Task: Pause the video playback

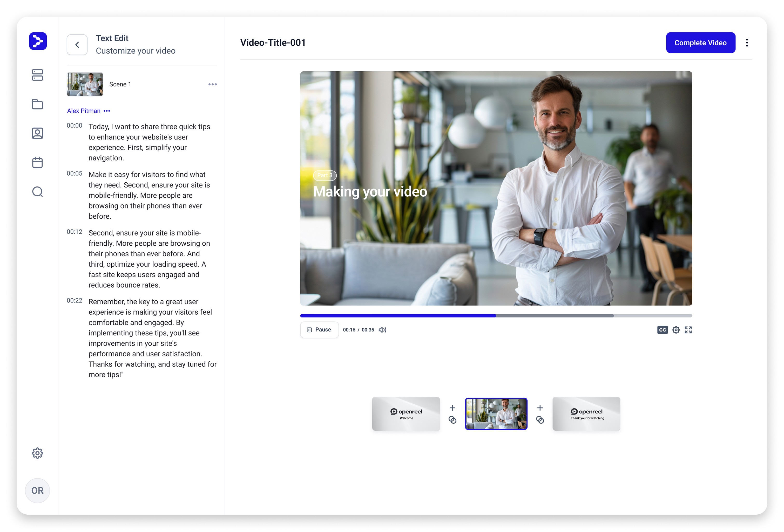Action: 319,330
